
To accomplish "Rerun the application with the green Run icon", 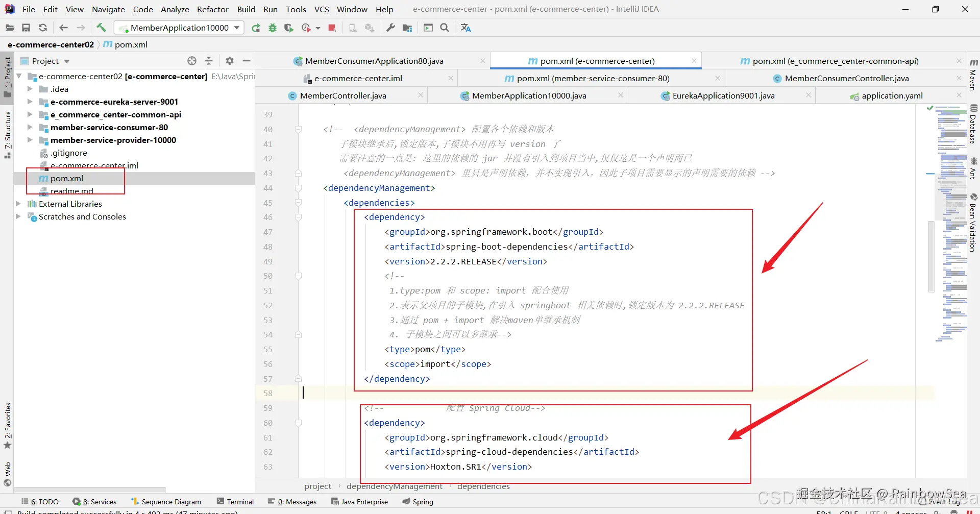I will point(256,28).
